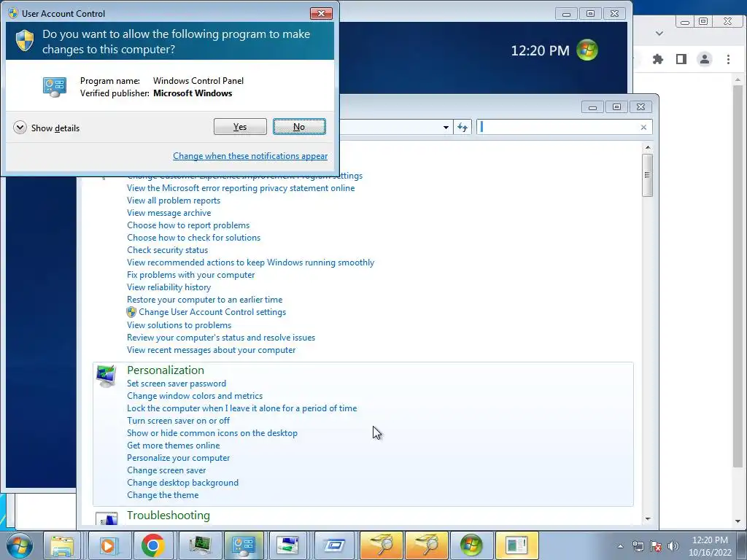Open 'View solutions to problems'

click(179, 325)
